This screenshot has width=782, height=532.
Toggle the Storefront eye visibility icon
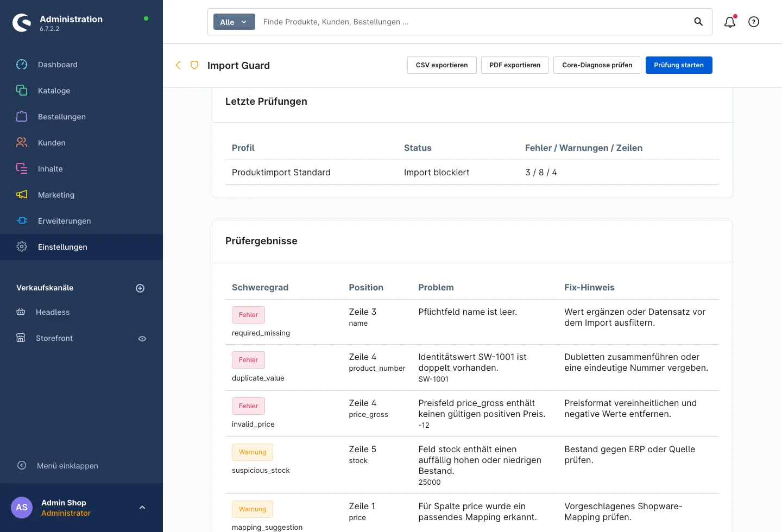point(142,339)
